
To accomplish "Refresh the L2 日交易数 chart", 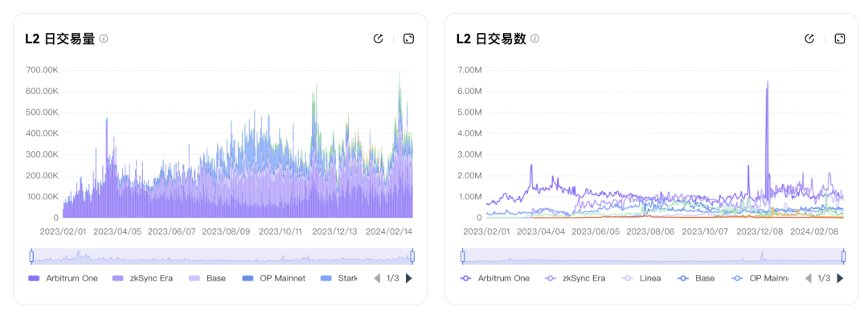I will pos(809,39).
